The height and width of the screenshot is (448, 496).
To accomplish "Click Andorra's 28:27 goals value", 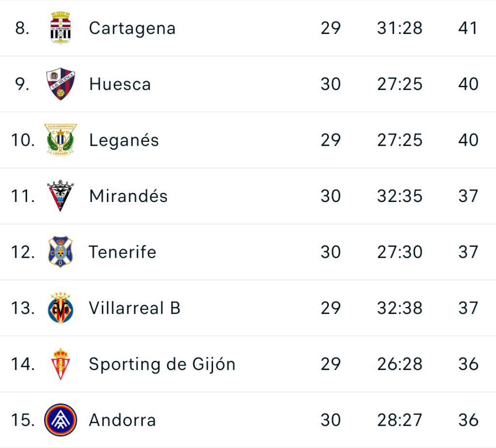I will [400, 420].
